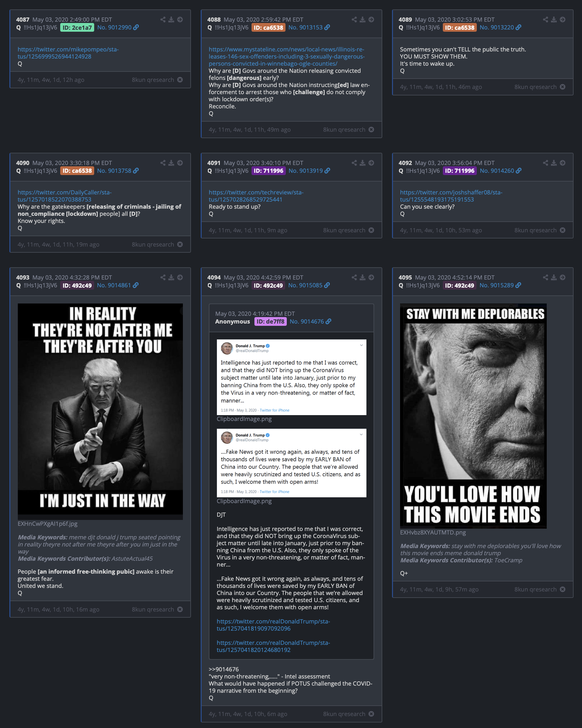Open mystateline sex offenders news link
582x728 pixels.
click(286, 56)
